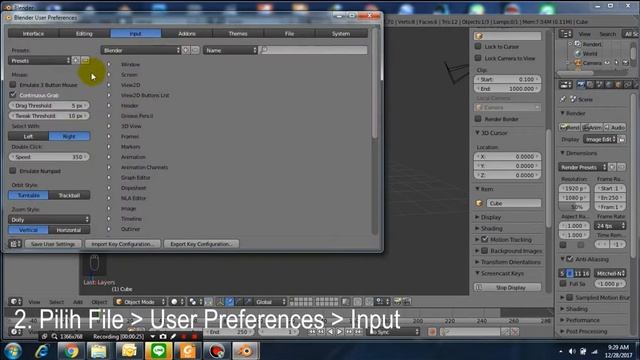Expand the Window keymap category
Screen dimensions: 640x360
click(x=109, y=64)
